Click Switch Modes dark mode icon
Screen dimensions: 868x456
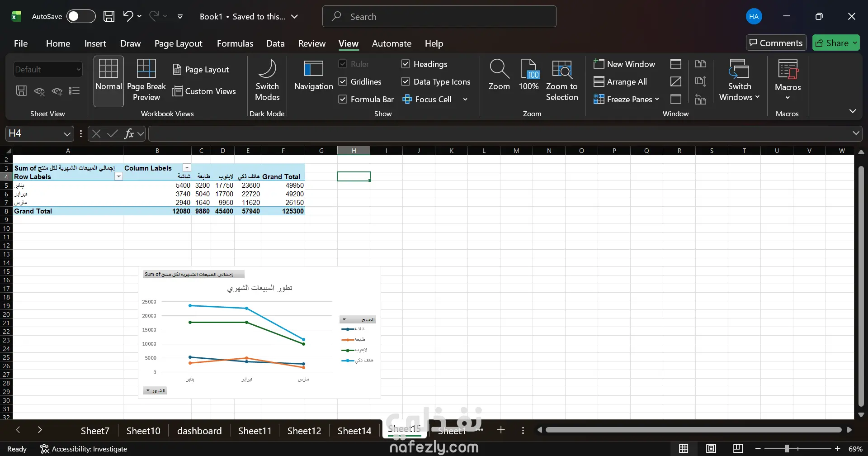point(267,81)
